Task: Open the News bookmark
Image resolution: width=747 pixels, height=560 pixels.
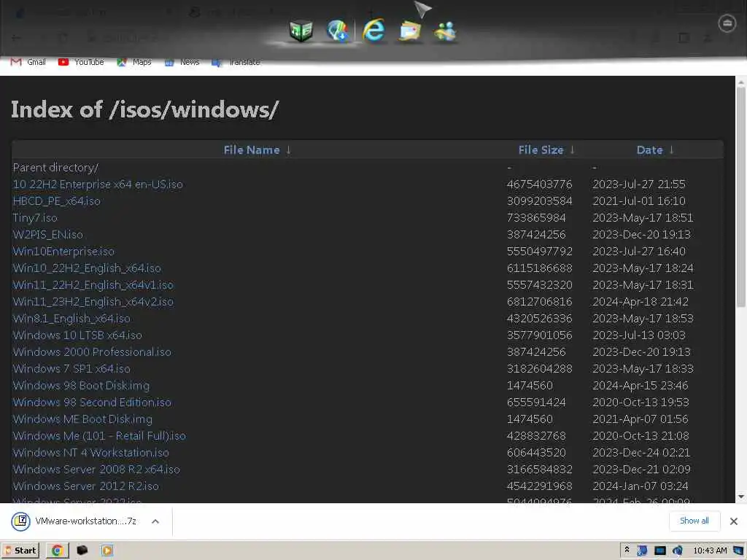Action: tap(182, 62)
